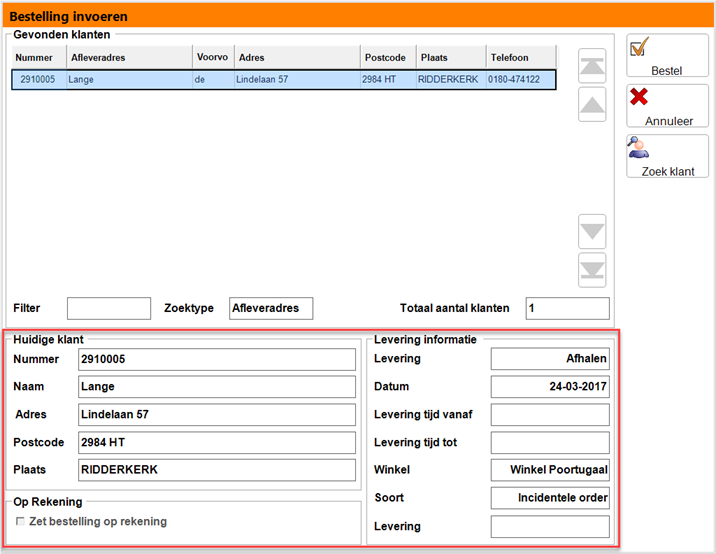Move up one row with up arrow

(x=592, y=105)
